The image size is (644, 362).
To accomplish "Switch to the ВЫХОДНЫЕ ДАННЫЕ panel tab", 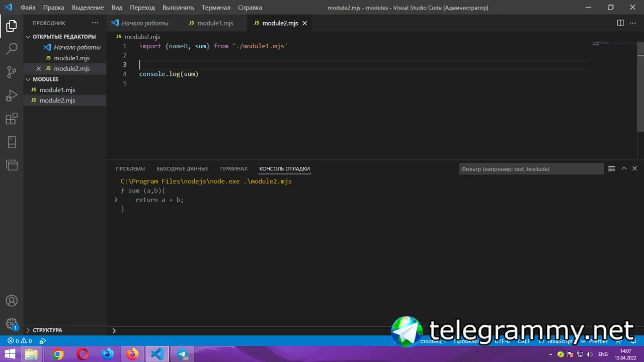I will coord(182,169).
